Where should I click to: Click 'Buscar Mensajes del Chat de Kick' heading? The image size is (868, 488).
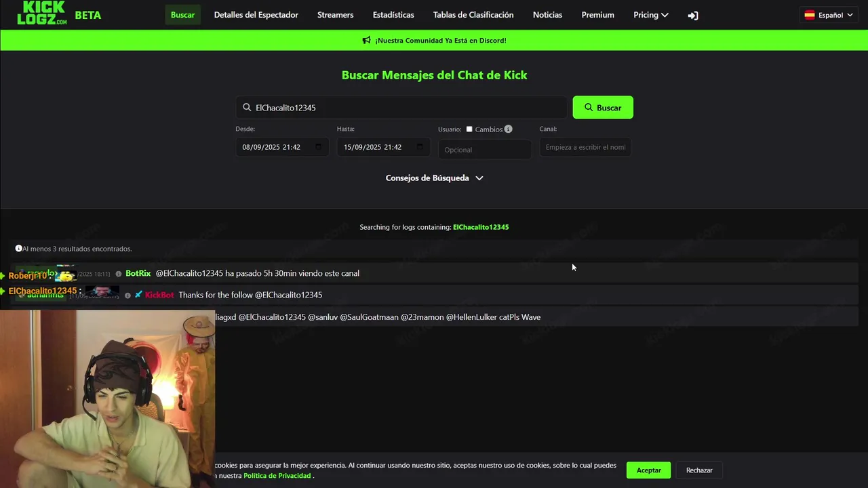(434, 75)
